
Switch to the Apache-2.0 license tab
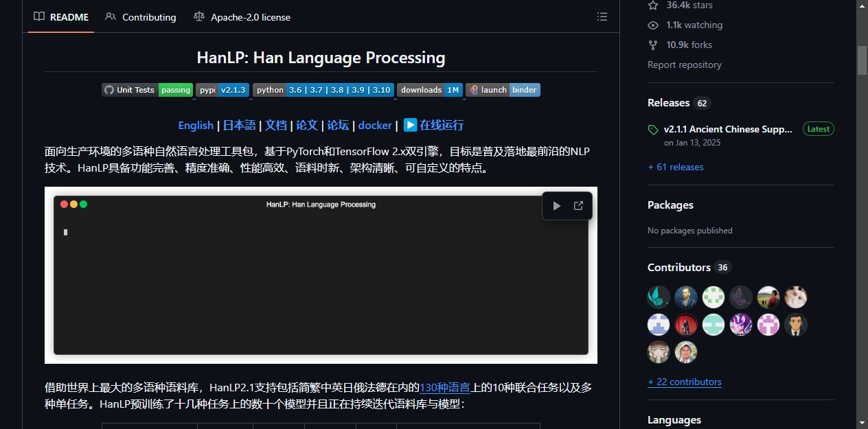point(242,17)
